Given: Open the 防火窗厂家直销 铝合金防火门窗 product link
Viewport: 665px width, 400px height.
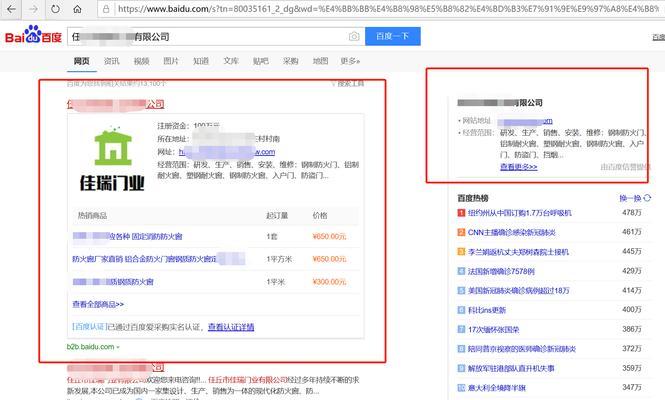Looking at the screenshot, I should tap(159, 259).
